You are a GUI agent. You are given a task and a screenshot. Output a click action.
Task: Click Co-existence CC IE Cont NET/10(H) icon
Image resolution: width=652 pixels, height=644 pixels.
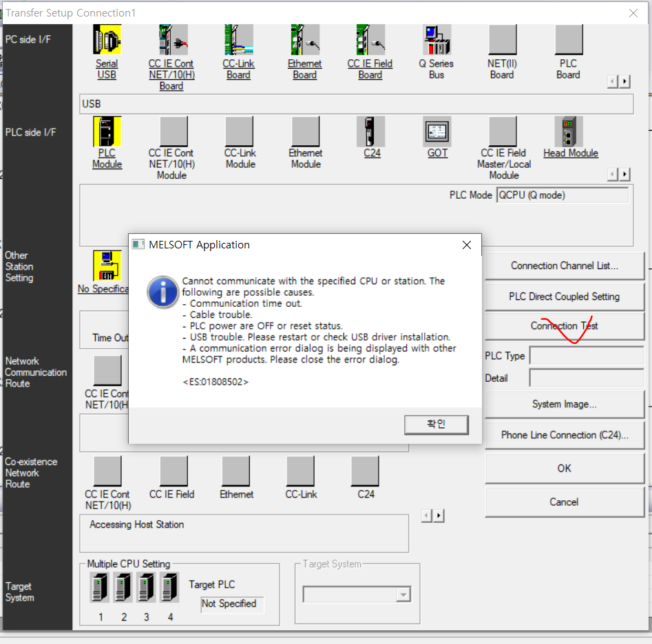[x=107, y=471]
